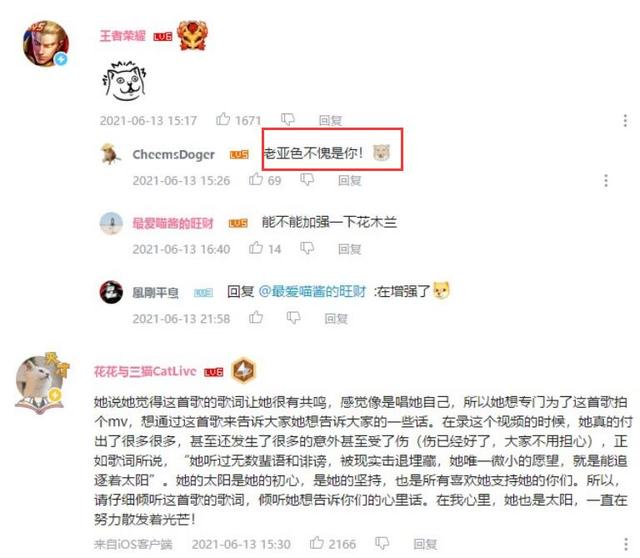Dislike the 21:58 reply
640x558 pixels.
(x=293, y=318)
